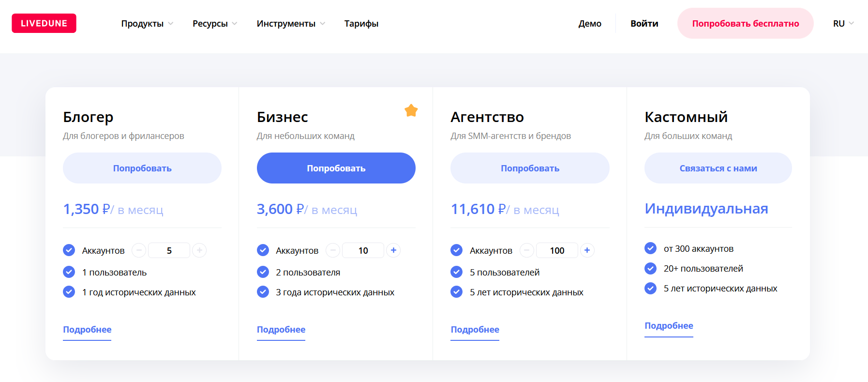Click the Бизнес plan heading
The image size is (868, 382).
click(283, 117)
